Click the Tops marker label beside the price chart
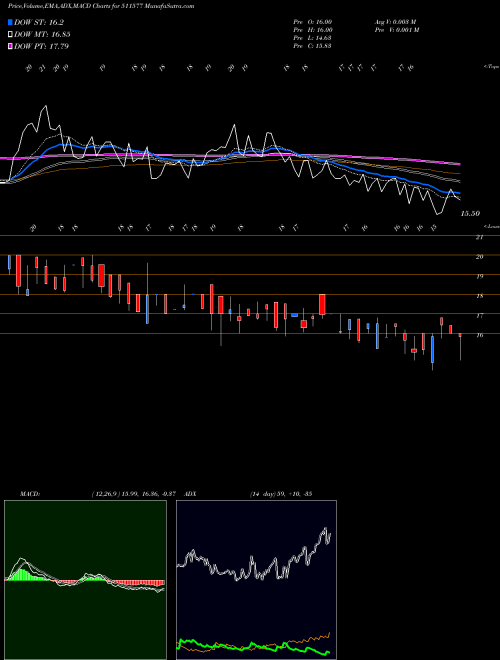Screen dimensions: 500x660 pos(492,67)
